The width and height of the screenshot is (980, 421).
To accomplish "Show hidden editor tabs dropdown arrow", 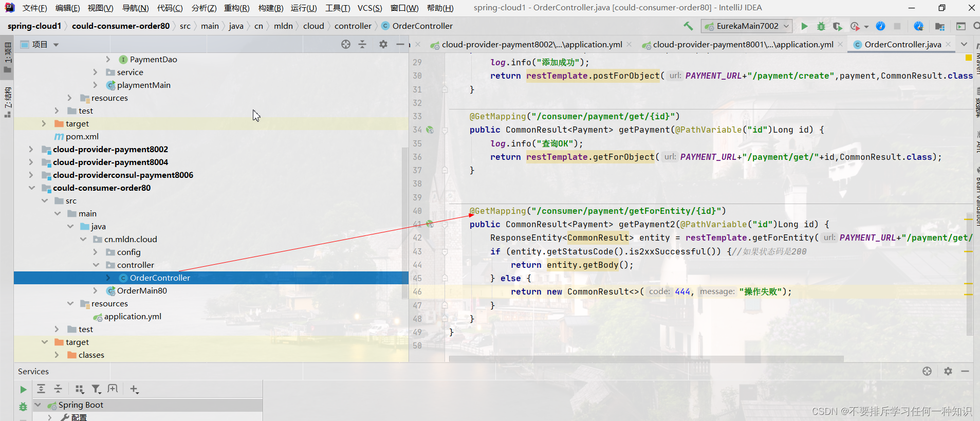I will click(964, 44).
